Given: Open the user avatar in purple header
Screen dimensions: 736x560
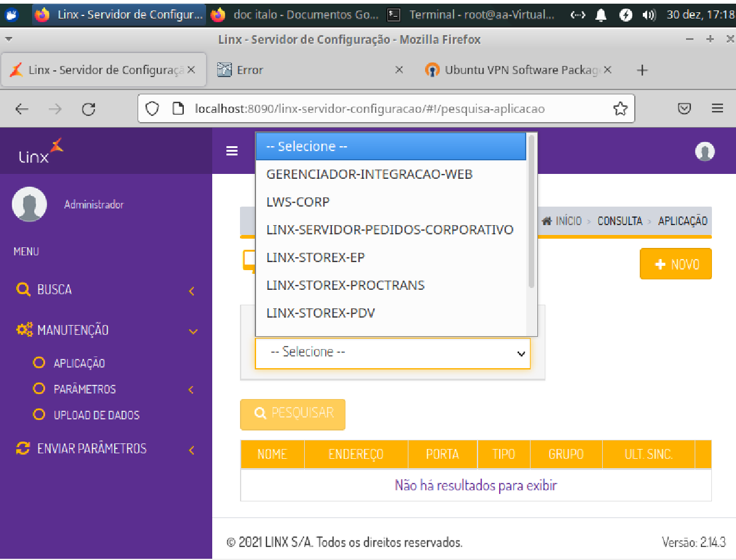Looking at the screenshot, I should tap(705, 151).
